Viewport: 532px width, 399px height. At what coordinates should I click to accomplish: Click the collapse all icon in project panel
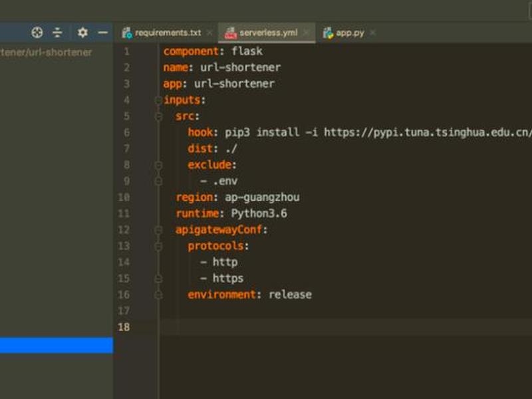pyautogui.click(x=57, y=33)
